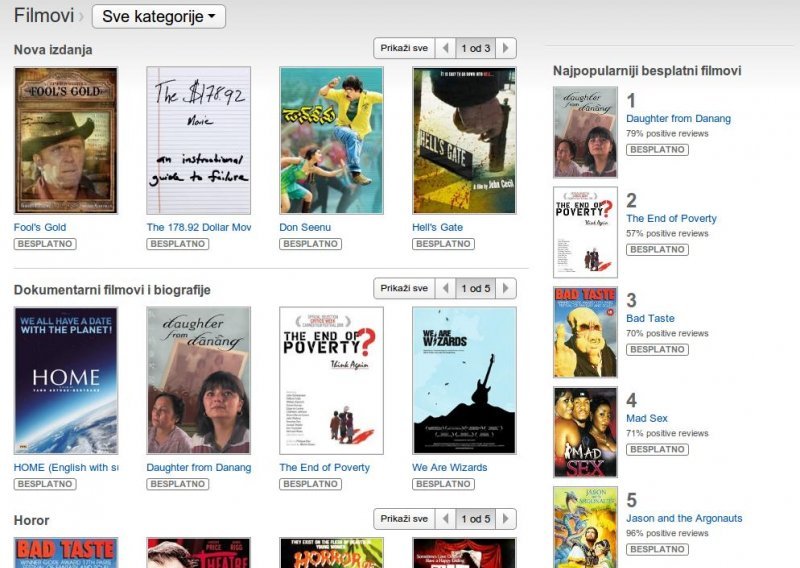Viewport: 800px width, 568px height.
Task: Click the Najpopularniji besplatni filmovi heading
Action: (x=647, y=71)
